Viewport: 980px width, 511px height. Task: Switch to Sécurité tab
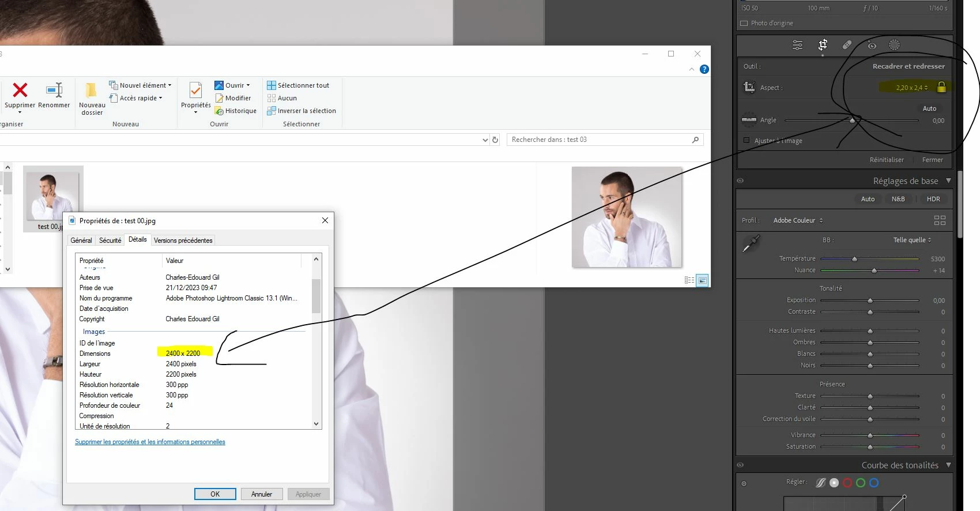(x=110, y=241)
